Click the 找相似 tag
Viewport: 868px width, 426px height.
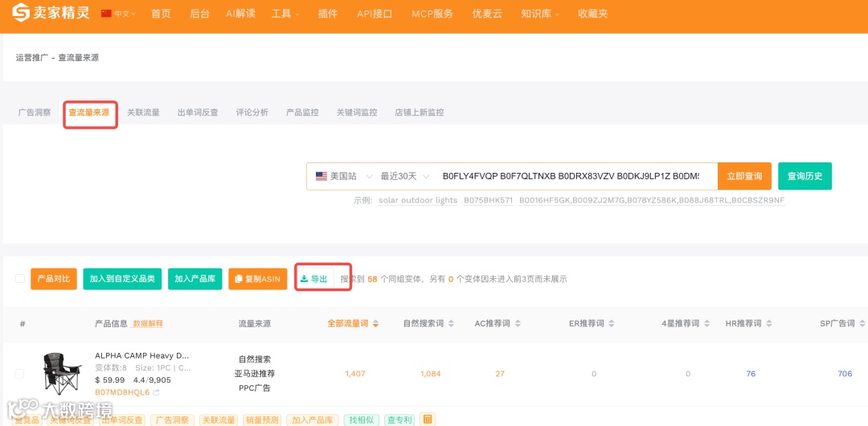point(362,420)
